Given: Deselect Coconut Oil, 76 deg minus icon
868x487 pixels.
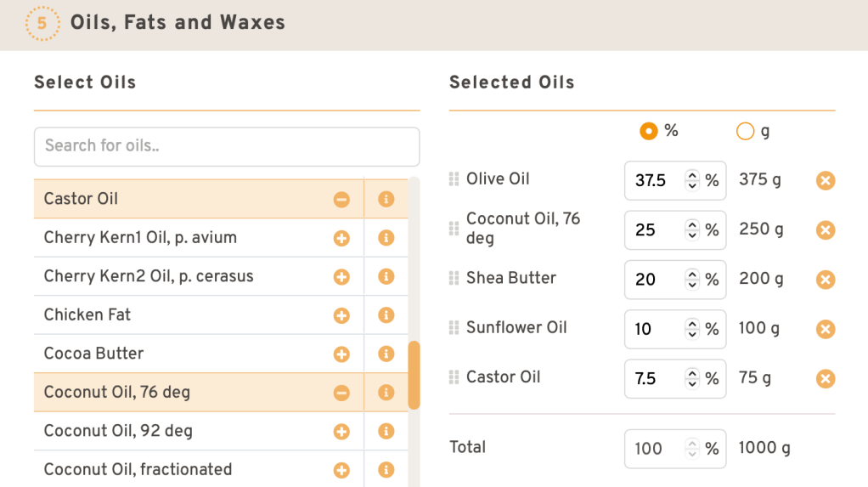Looking at the screenshot, I should pos(341,393).
